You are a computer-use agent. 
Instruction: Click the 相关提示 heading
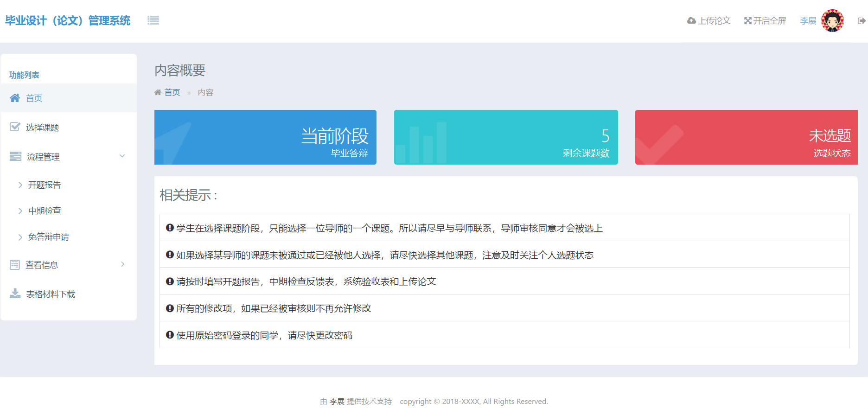click(x=189, y=195)
